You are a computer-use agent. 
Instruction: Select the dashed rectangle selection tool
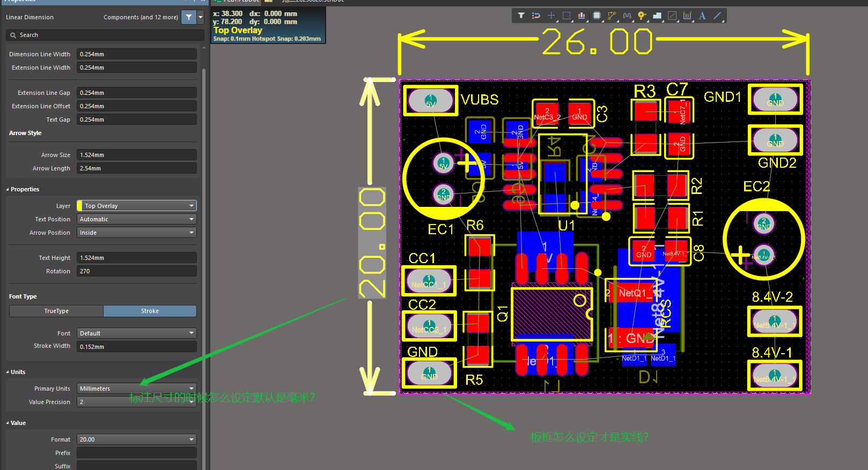pos(567,16)
